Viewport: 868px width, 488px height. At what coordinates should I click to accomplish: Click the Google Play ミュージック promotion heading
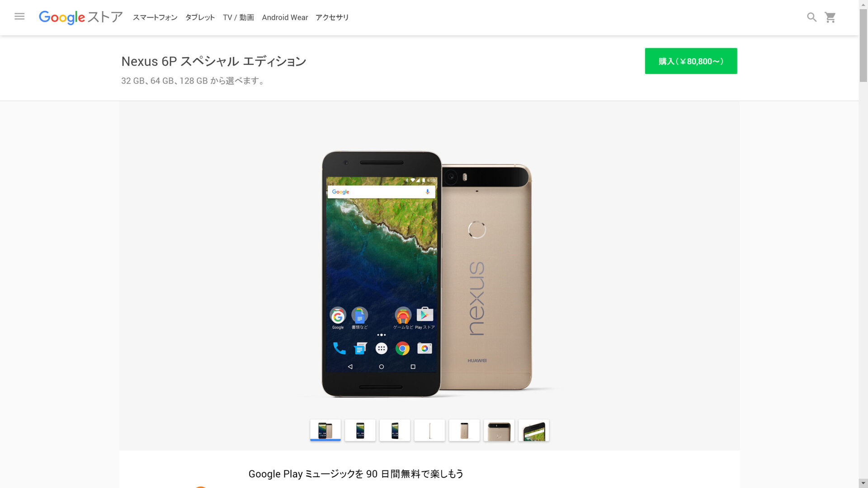point(356,474)
